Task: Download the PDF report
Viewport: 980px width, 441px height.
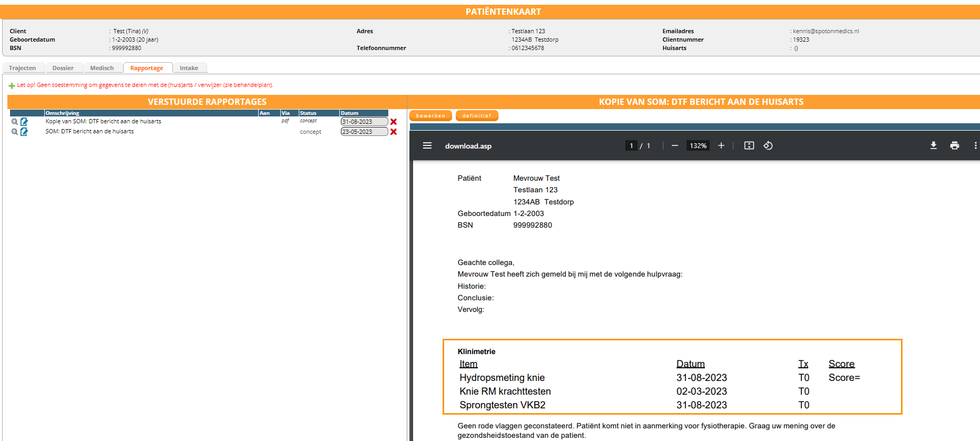Action: pyautogui.click(x=933, y=146)
